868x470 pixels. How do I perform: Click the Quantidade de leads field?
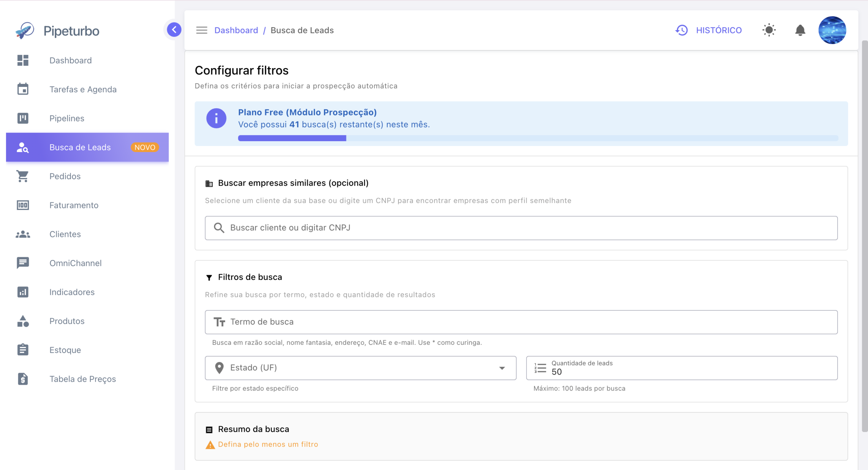coord(682,368)
